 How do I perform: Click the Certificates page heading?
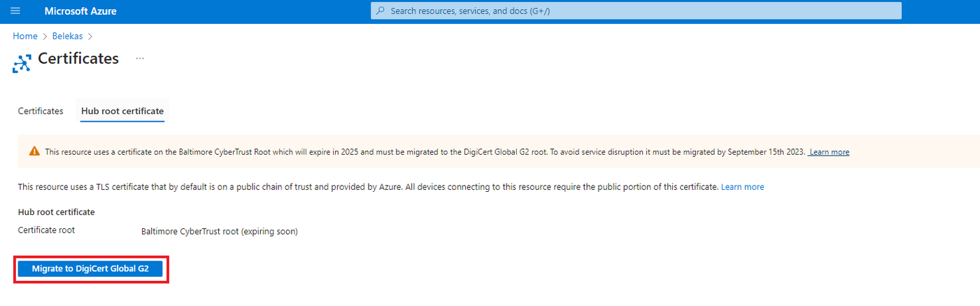[78, 59]
